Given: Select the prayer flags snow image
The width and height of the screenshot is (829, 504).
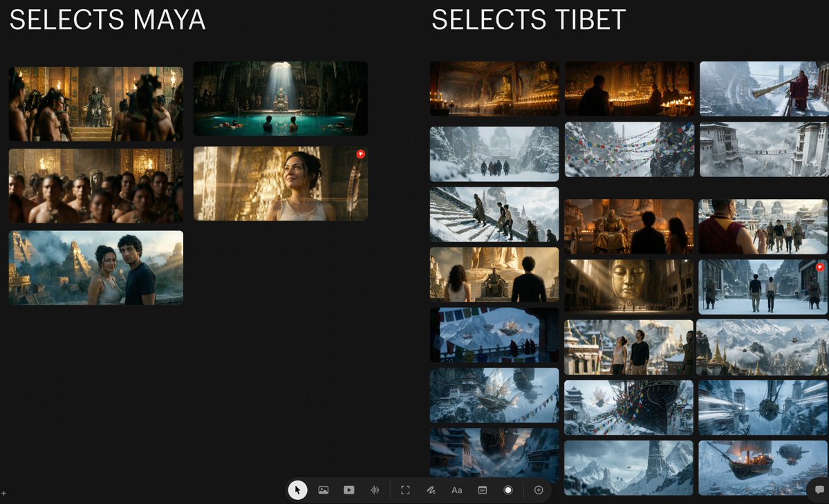Looking at the screenshot, I should point(629,149).
